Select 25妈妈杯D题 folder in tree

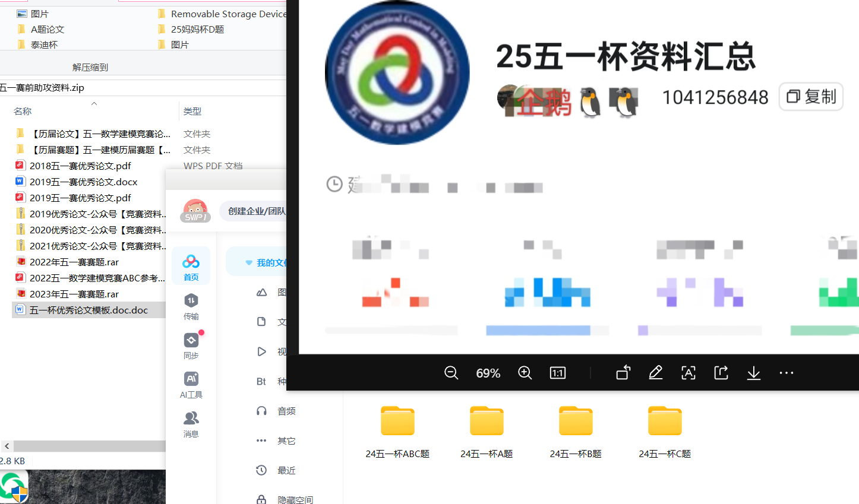191,29
